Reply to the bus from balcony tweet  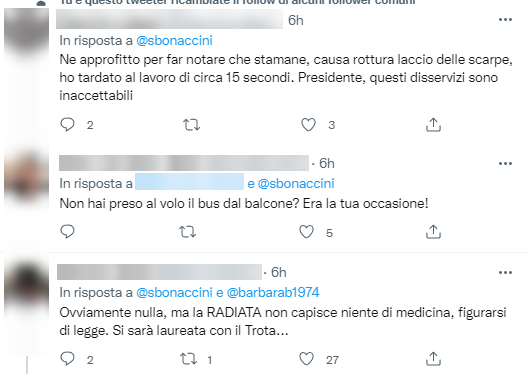point(67,232)
